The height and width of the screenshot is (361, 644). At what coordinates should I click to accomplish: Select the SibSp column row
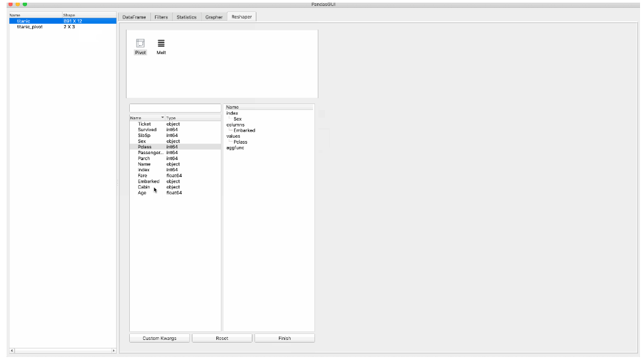click(x=175, y=136)
